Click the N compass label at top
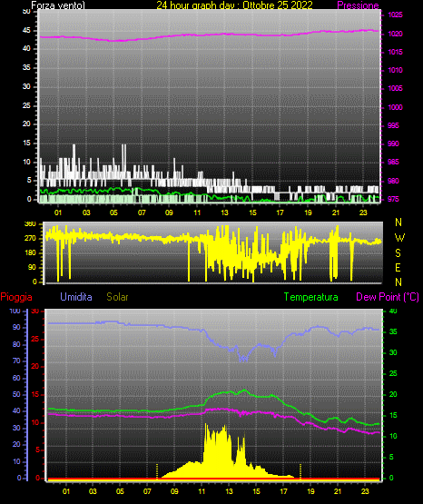This screenshot has height=504, width=423. 398,222
